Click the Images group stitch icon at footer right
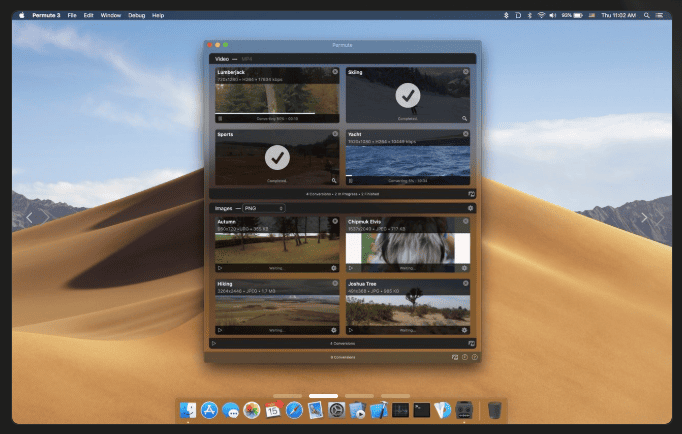This screenshot has width=682, height=434. [471, 344]
